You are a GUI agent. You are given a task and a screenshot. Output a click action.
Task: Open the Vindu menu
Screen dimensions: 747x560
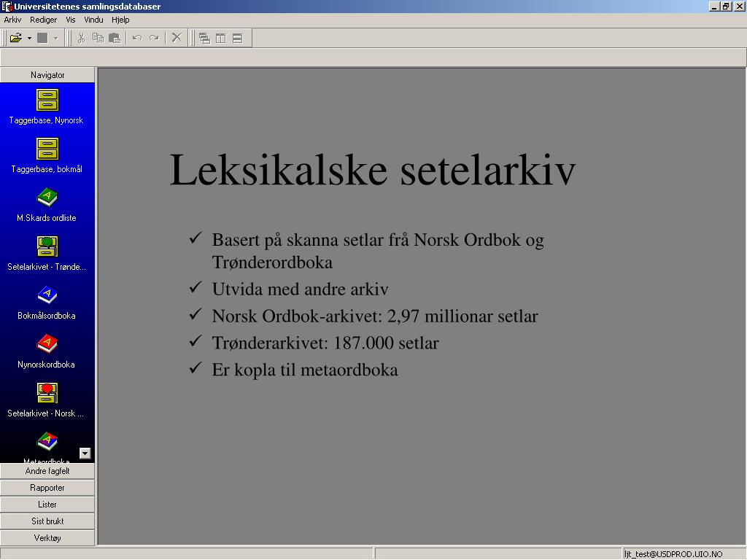click(93, 20)
